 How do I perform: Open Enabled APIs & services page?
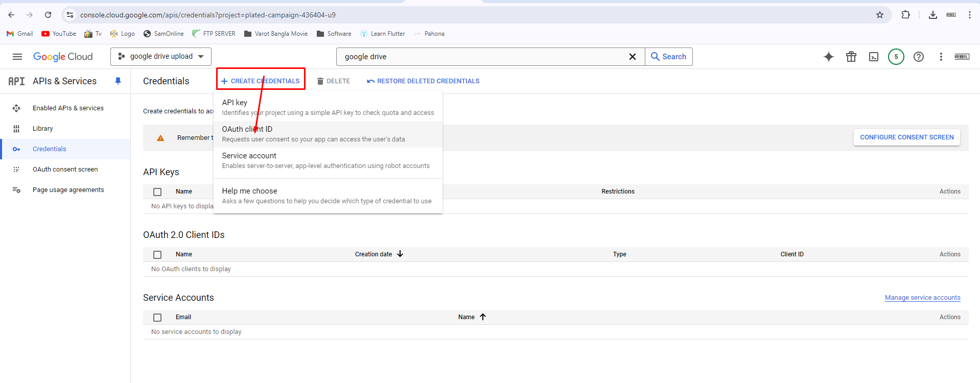68,108
